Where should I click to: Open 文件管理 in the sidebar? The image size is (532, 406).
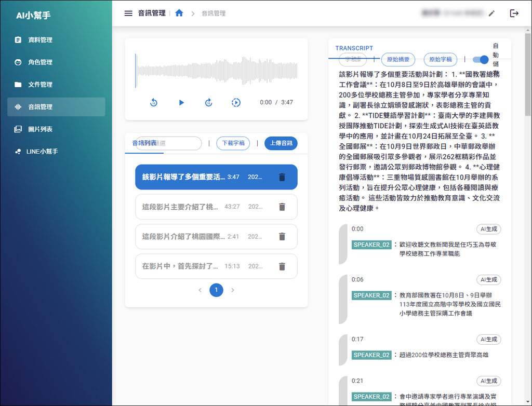(x=19, y=84)
